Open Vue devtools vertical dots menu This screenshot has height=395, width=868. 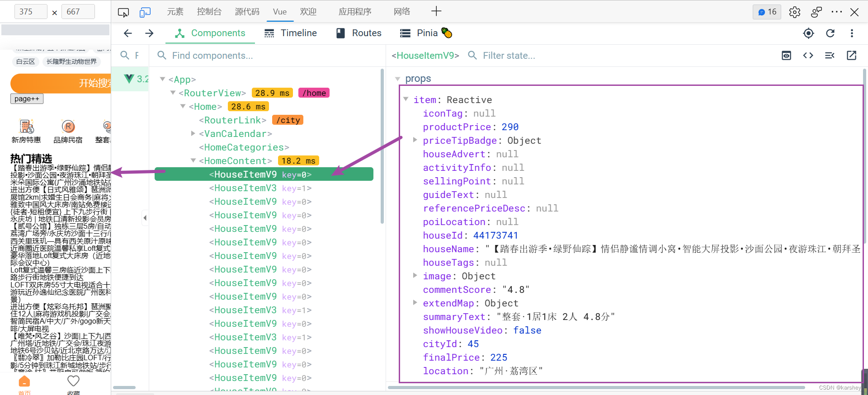click(x=852, y=33)
